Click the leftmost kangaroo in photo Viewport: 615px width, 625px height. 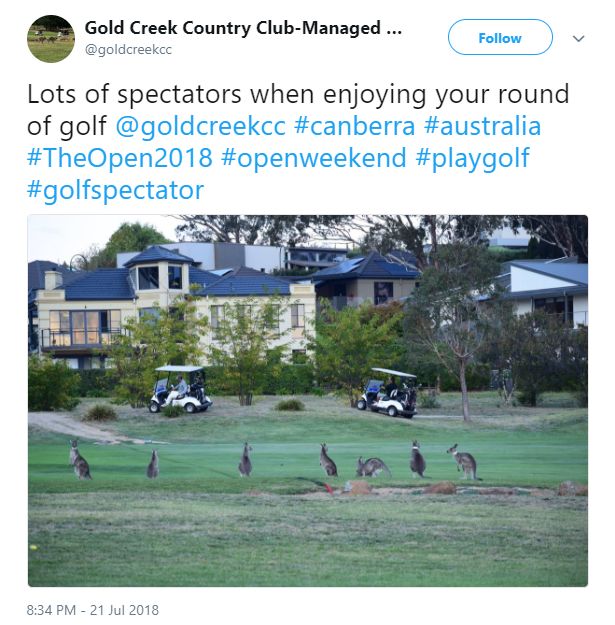click(79, 459)
